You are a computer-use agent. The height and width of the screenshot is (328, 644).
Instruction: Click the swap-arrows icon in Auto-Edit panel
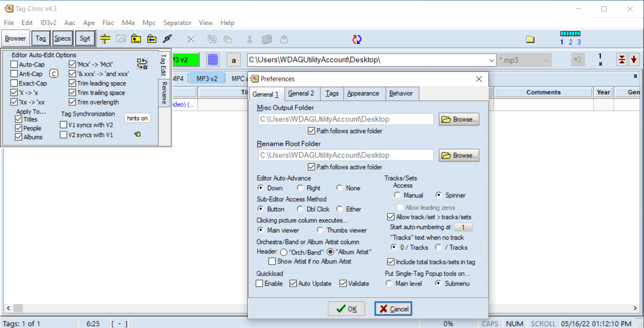[x=142, y=64]
